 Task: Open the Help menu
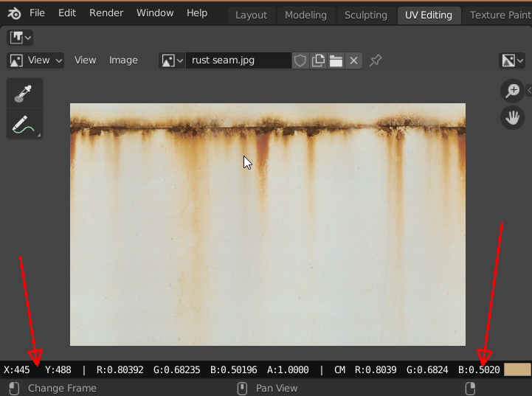[x=197, y=13]
